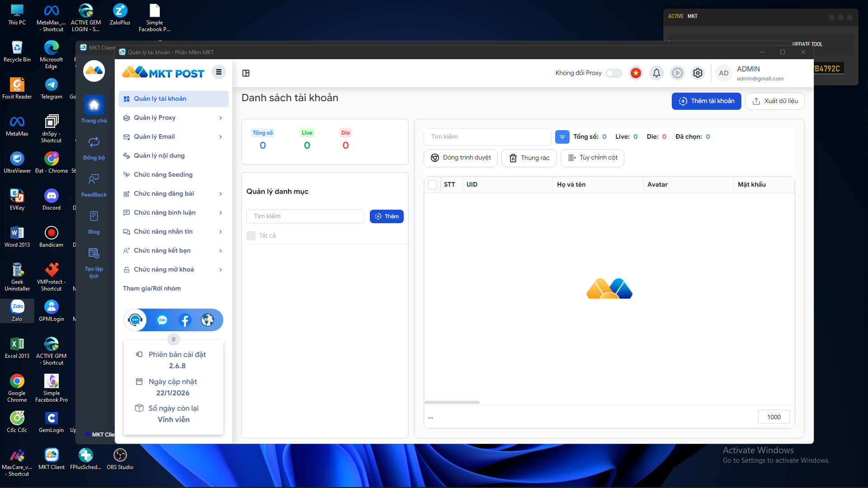Screen dimensions: 868x488
Task: Click the hamburger menu collapse icon
Action: tap(219, 72)
